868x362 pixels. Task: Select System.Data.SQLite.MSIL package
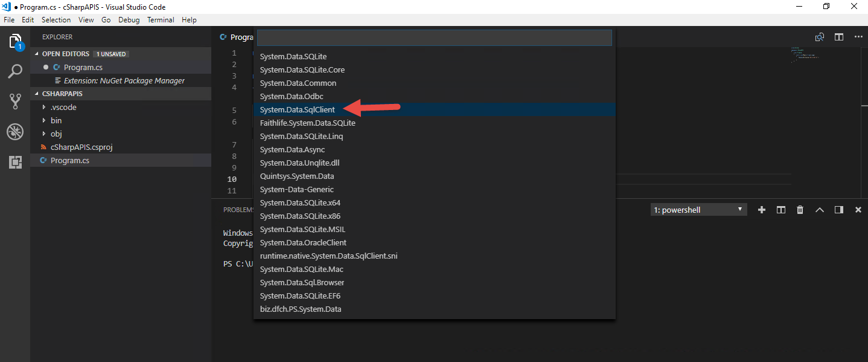click(x=435, y=229)
